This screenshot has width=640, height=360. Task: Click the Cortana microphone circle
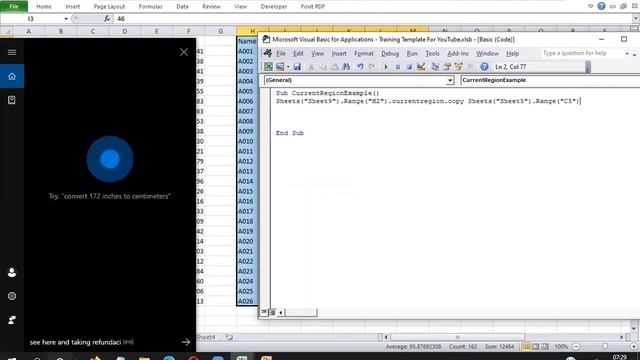[x=110, y=159]
